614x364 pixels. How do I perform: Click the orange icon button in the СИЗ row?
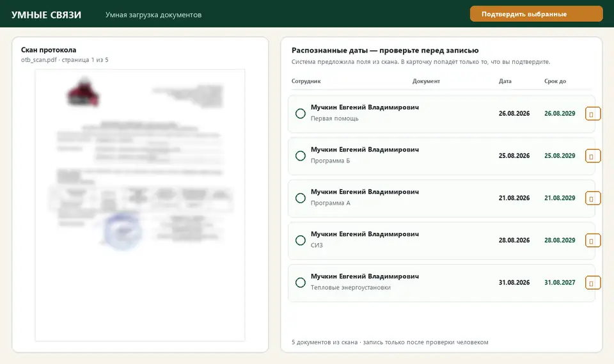pos(592,241)
